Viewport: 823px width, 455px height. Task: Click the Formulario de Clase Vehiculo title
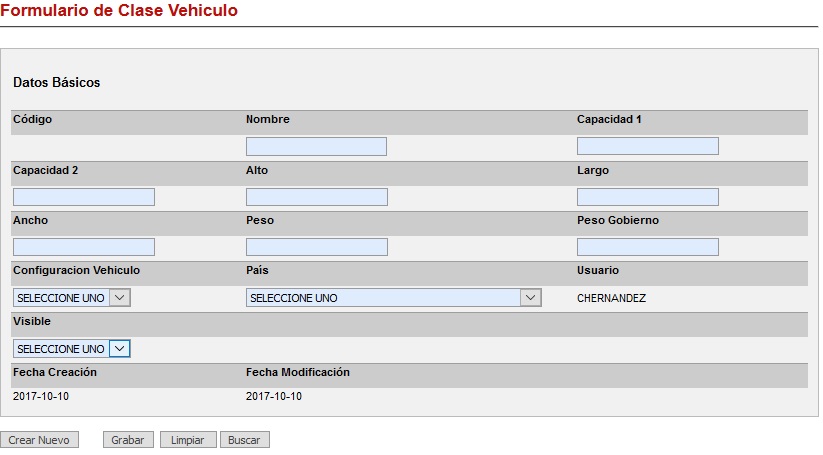click(119, 11)
